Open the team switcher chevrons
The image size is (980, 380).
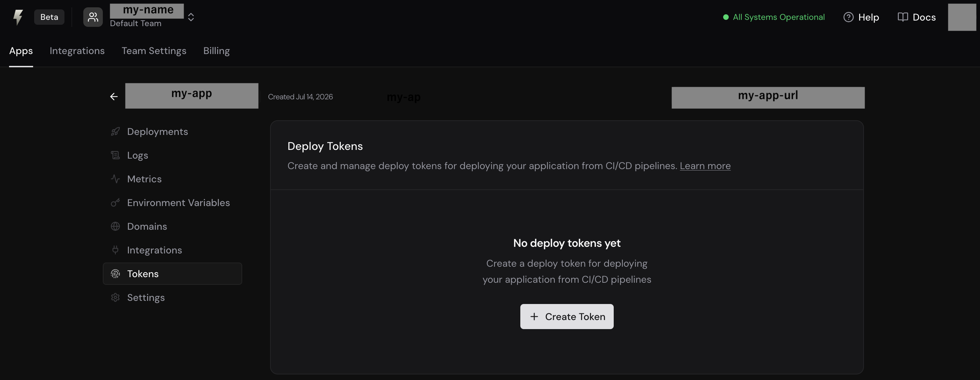191,17
